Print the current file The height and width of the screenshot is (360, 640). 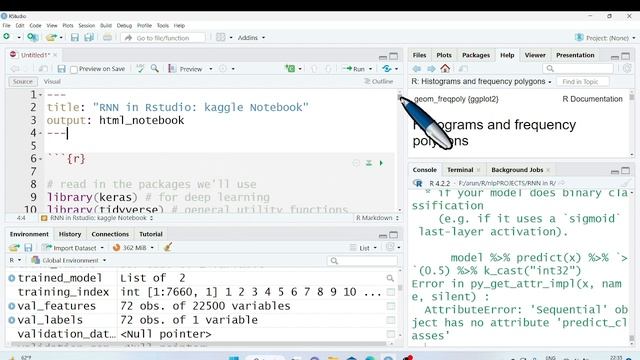coord(107,38)
